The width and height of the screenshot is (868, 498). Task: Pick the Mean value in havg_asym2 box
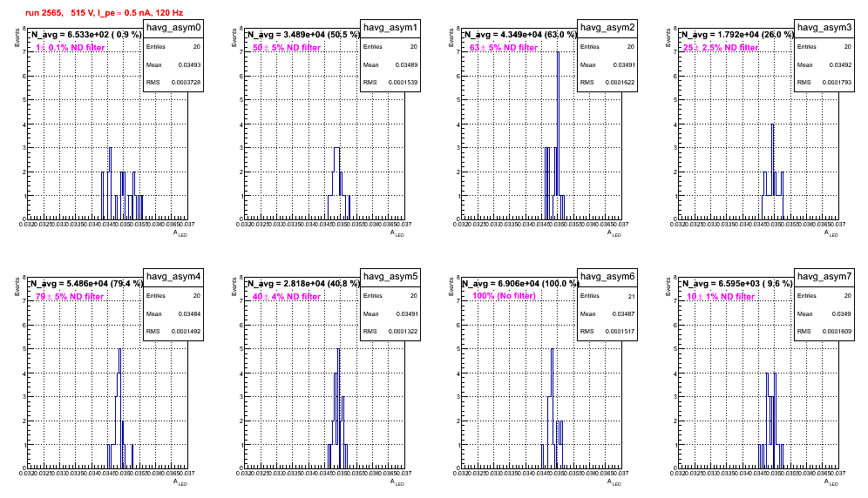click(623, 64)
